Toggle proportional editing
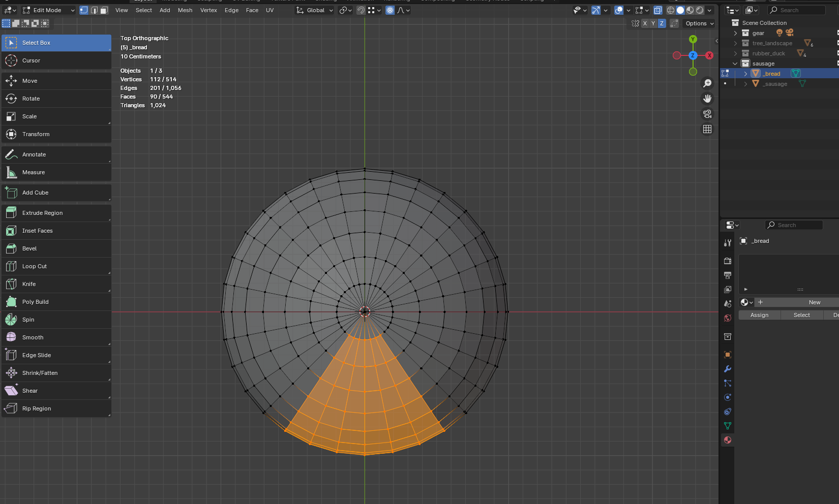Screen dimensions: 839x504 pos(389,10)
